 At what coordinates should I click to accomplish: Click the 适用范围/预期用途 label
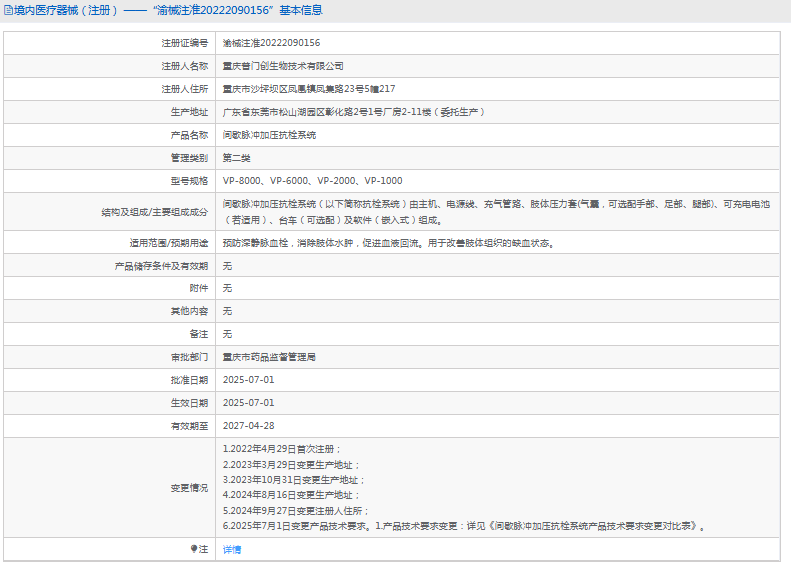pyautogui.click(x=168, y=243)
